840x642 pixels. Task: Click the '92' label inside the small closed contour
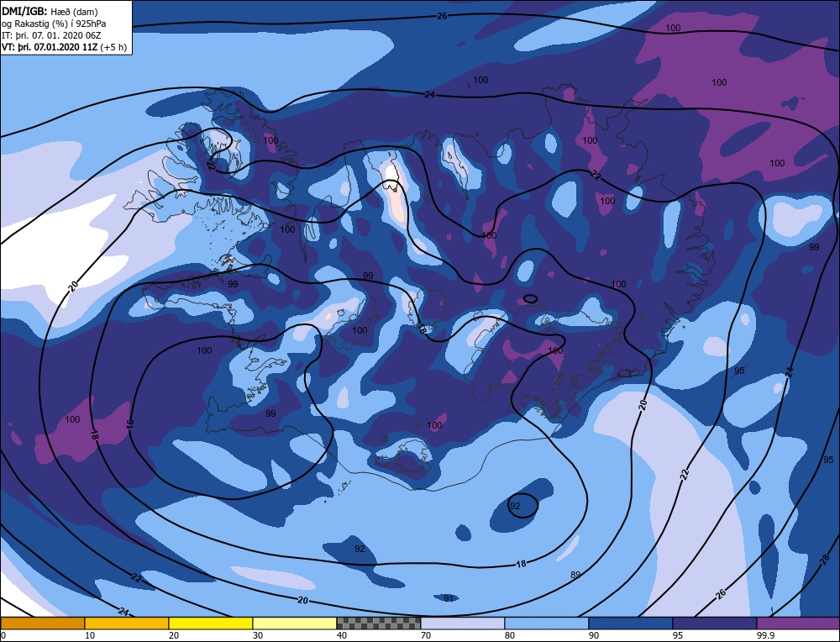pos(515,506)
